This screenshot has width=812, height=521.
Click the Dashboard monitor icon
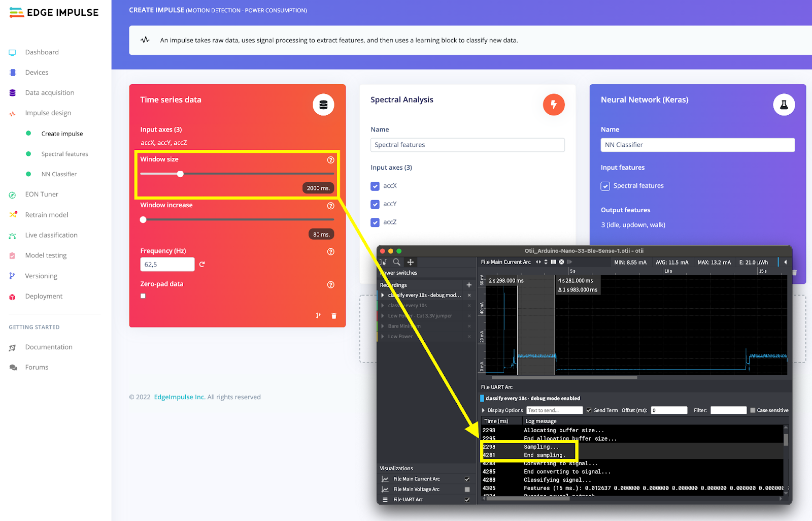pyautogui.click(x=13, y=53)
